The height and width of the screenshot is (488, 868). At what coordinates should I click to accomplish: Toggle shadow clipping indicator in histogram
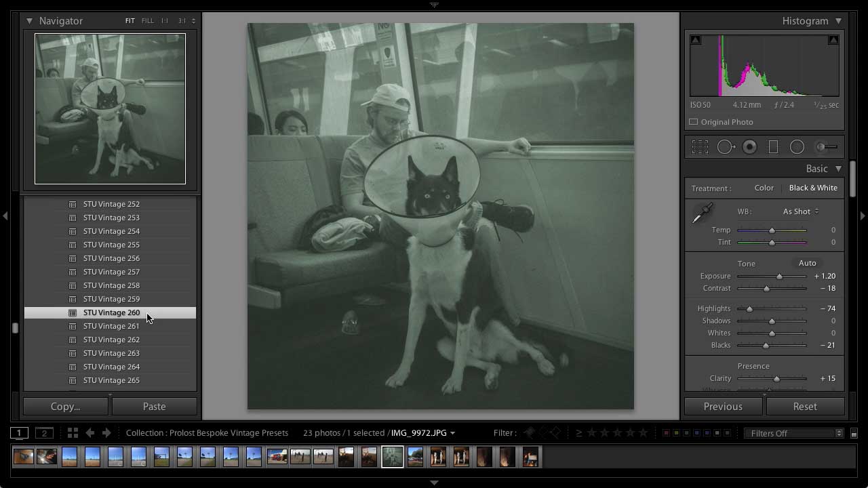(696, 40)
